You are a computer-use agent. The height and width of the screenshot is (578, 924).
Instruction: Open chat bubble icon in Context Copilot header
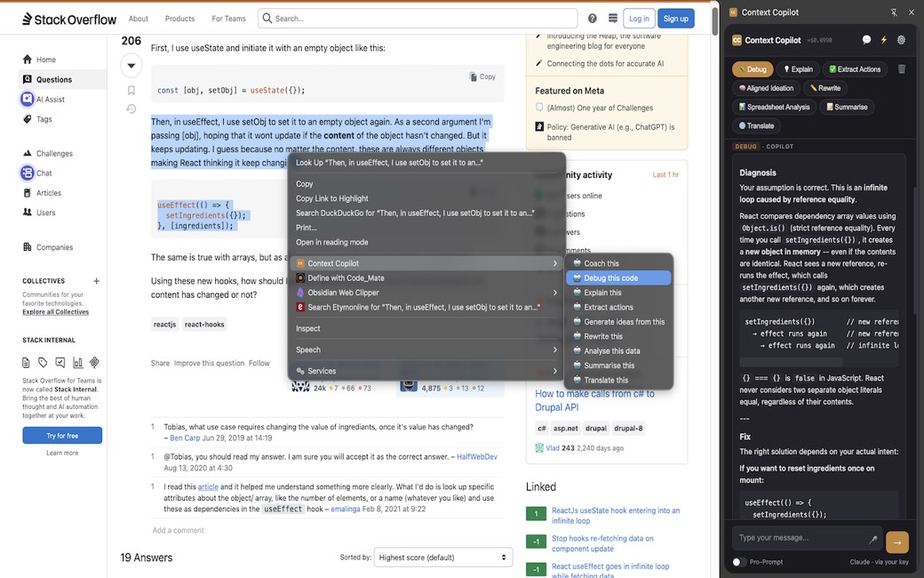click(866, 39)
